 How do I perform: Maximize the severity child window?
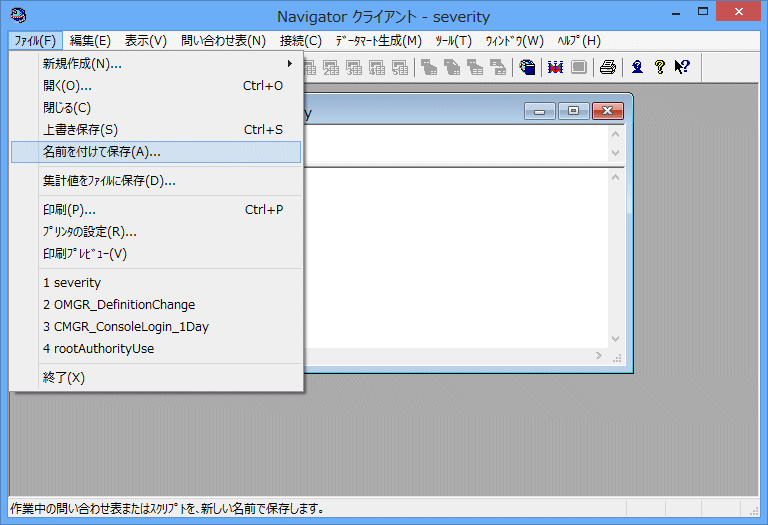tap(573, 111)
